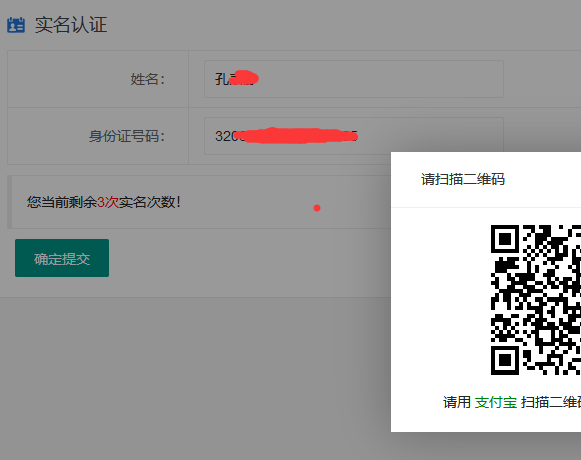The width and height of the screenshot is (581, 460).
Task: Click the 实名次数 text in notice bar
Action: [x=147, y=202]
